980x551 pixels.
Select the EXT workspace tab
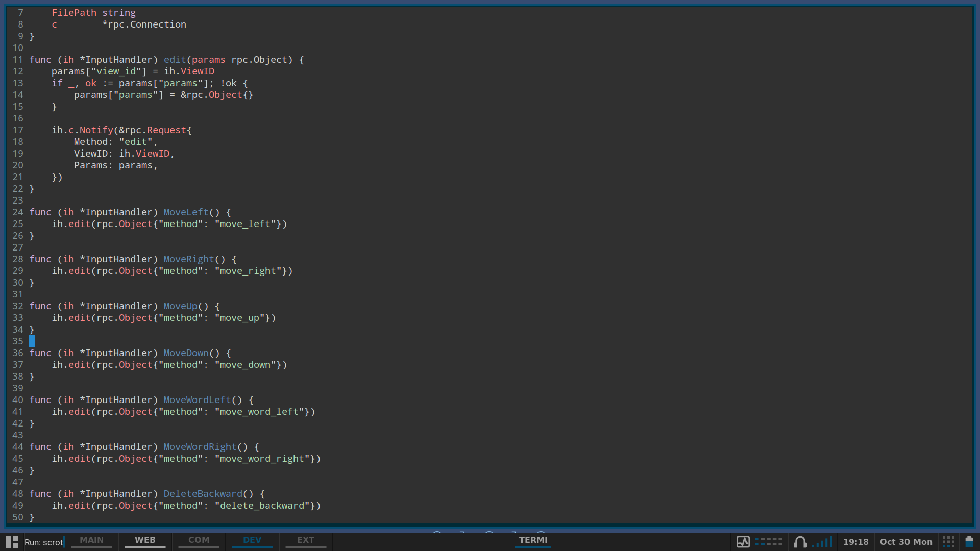(x=306, y=540)
